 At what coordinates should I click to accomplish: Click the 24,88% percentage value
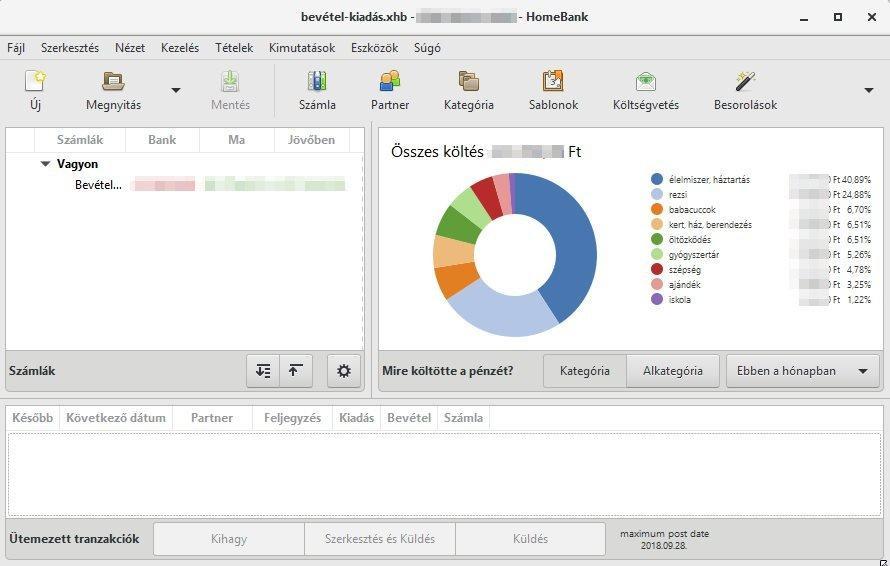[857, 194]
